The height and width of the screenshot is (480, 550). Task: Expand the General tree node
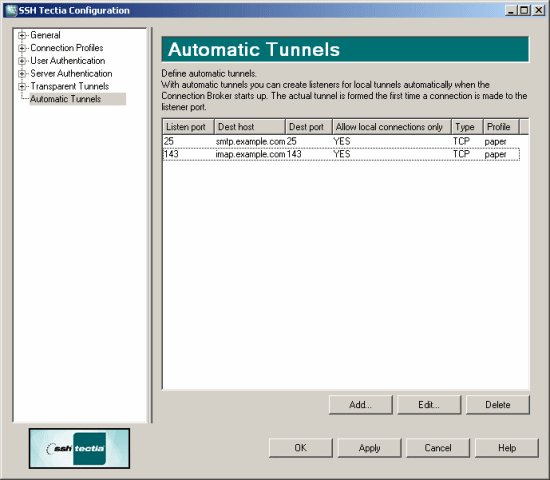coord(22,35)
